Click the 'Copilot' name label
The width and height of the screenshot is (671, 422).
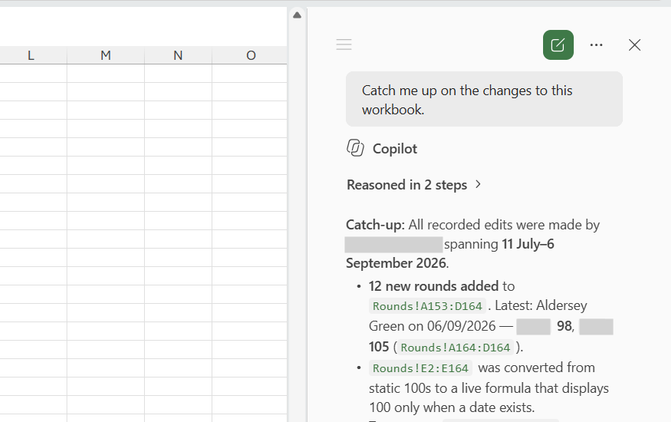click(395, 149)
